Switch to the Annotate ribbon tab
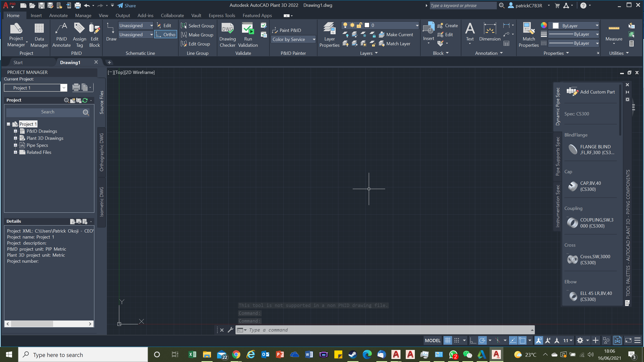 point(58,16)
